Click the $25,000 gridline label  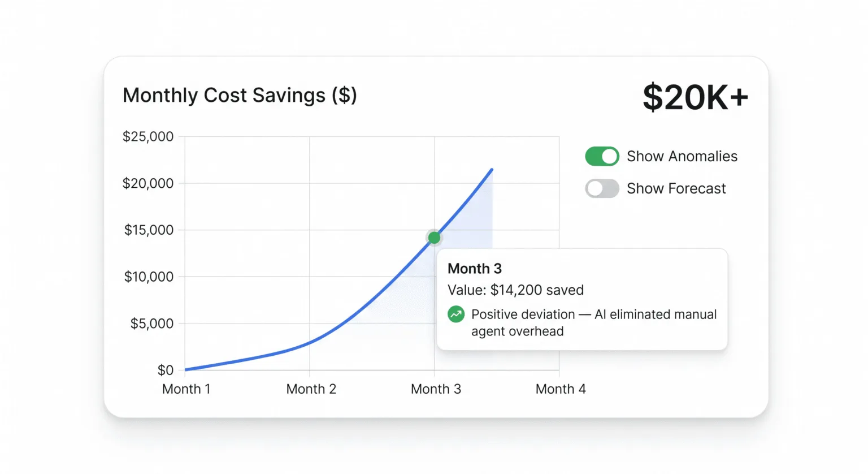147,136
